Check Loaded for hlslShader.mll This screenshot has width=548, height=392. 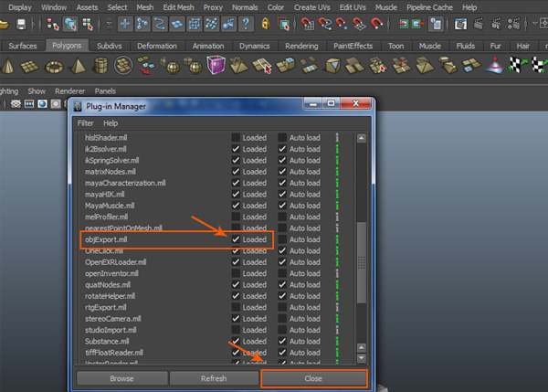[236, 137]
